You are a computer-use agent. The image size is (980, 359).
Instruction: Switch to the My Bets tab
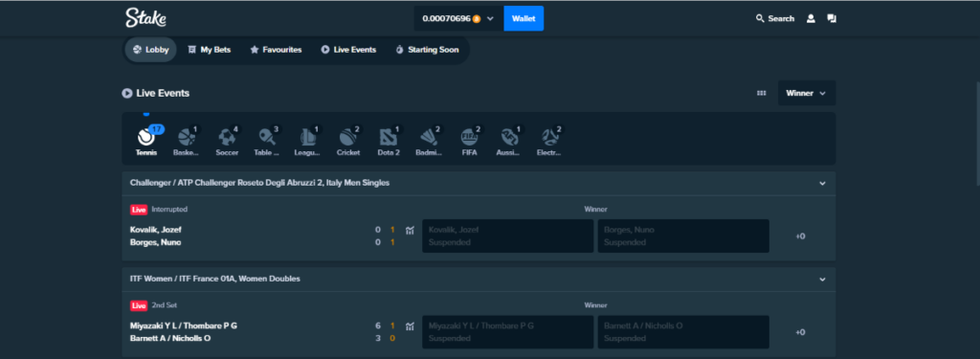click(x=210, y=50)
